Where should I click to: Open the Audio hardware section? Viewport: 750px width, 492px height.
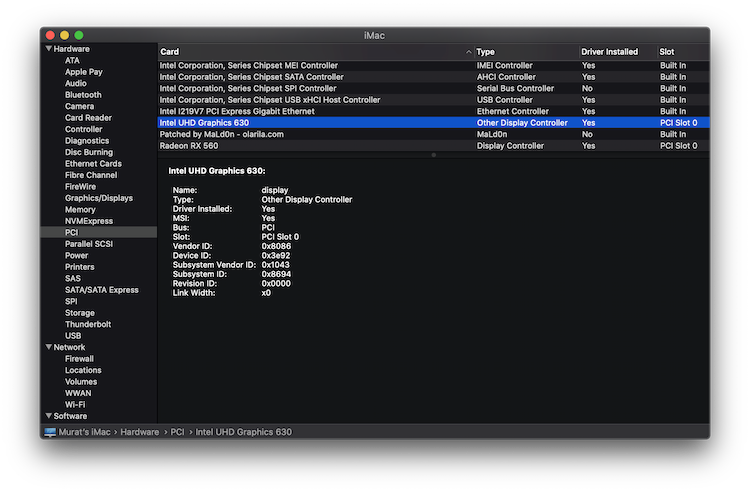click(x=76, y=83)
